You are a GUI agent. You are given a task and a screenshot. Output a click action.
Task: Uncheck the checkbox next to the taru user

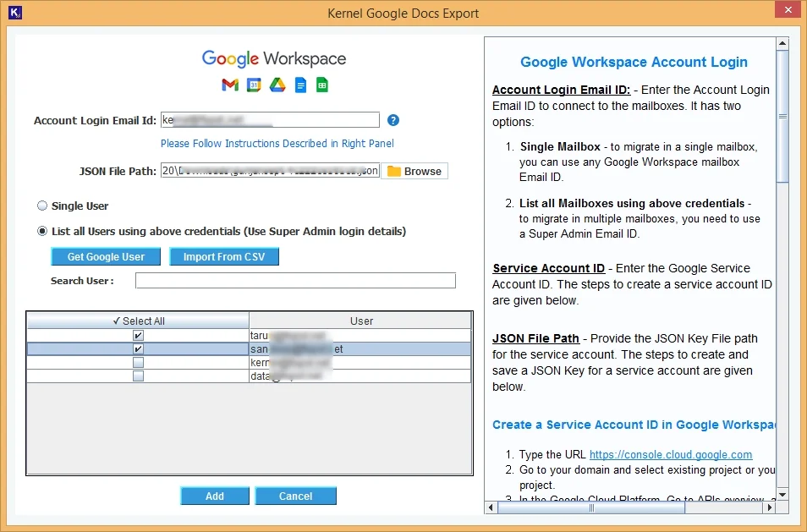138,335
